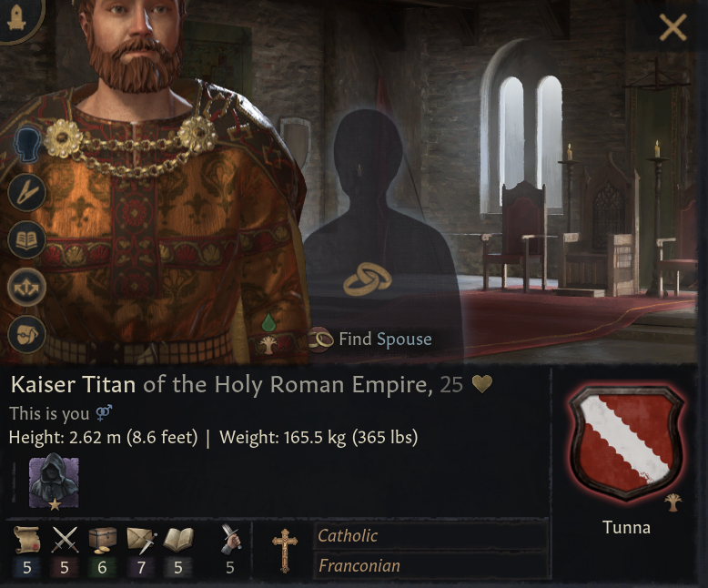Click the head silhouette DNA icon
708x588 pixels.
point(27,144)
